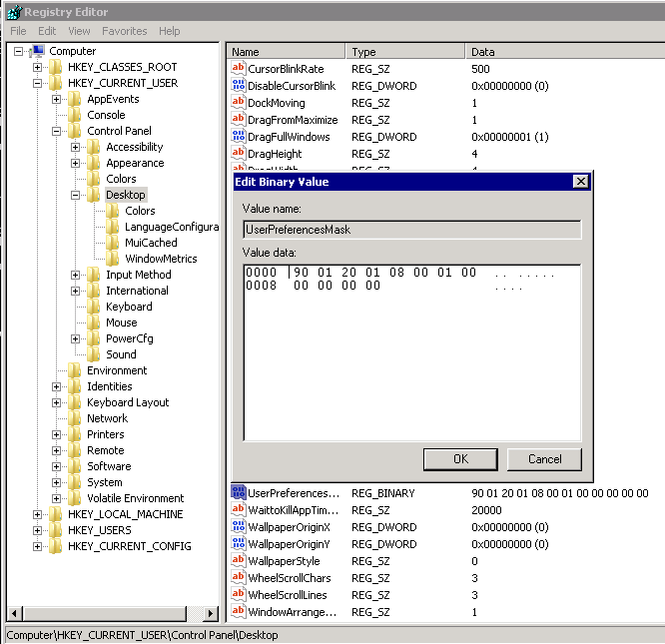Viewport: 665px width, 644px height.
Task: Open the Favorites menu
Action: tap(124, 31)
